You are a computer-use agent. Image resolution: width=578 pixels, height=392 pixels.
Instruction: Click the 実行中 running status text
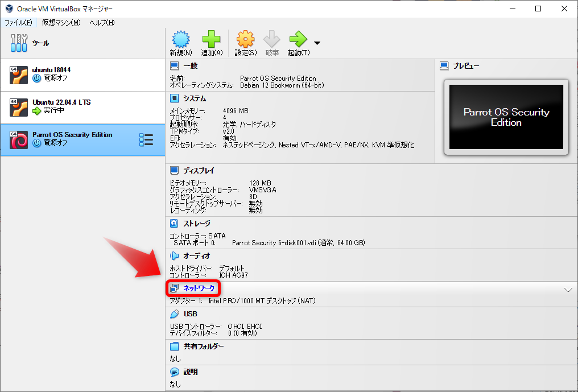tap(54, 110)
